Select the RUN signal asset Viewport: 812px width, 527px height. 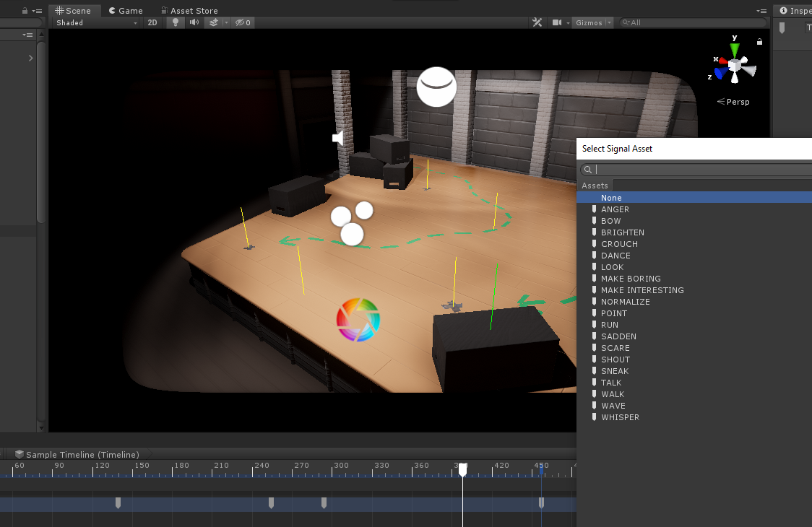[x=694, y=325]
